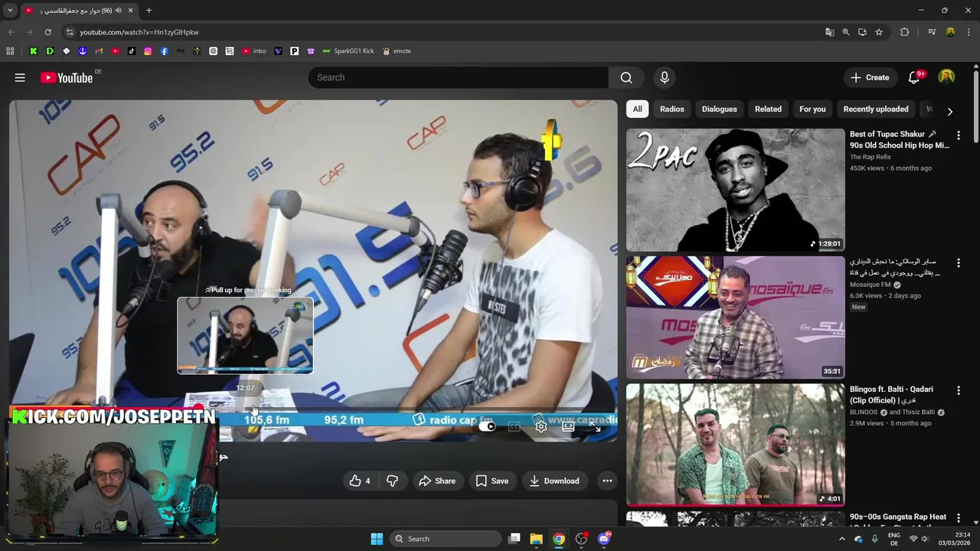Viewport: 980px width, 551px height.
Task: Open the Chrome three-dot menu
Action: (x=969, y=32)
